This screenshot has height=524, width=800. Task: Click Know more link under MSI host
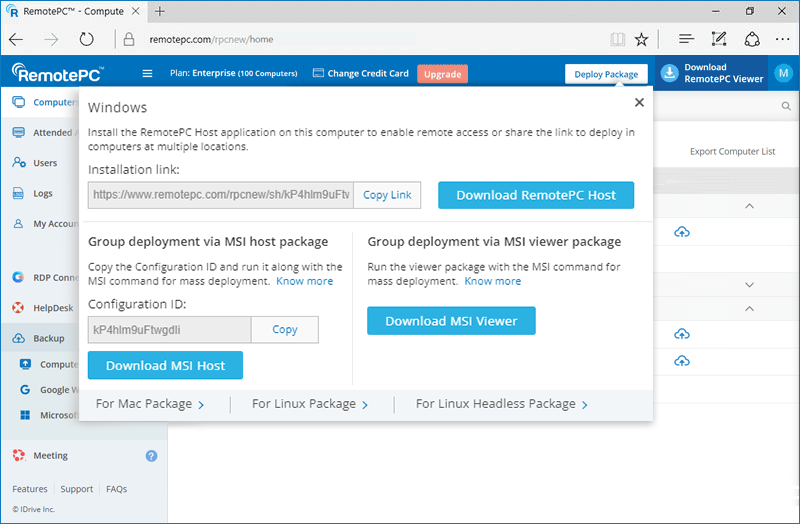[305, 281]
